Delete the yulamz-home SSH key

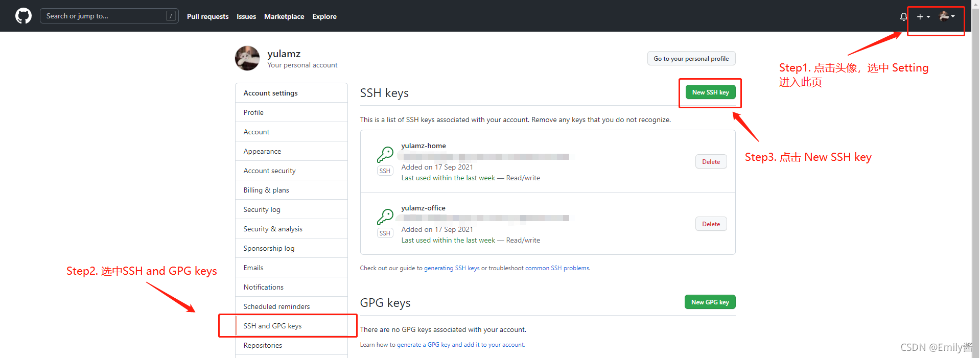coord(711,161)
